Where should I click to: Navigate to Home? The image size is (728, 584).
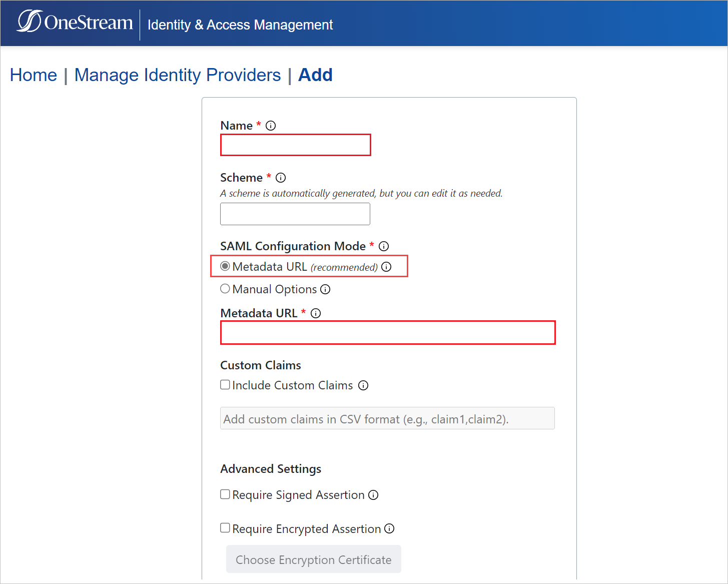tap(33, 75)
